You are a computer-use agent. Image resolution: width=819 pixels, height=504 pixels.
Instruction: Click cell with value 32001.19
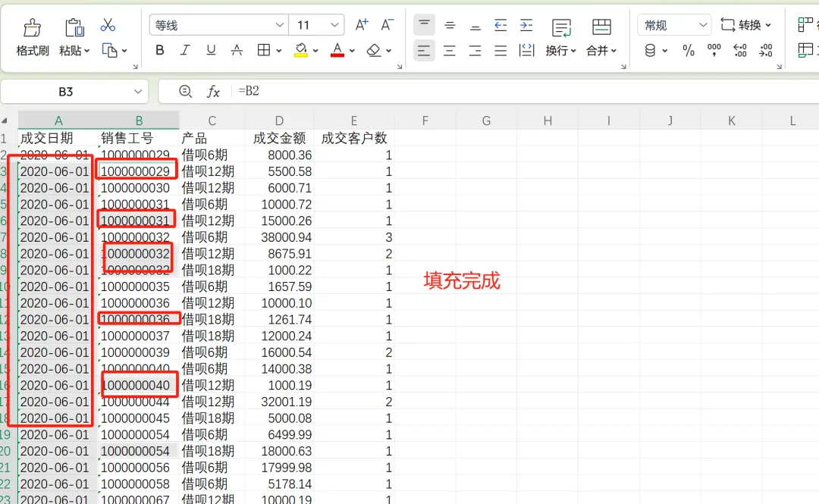[279, 402]
